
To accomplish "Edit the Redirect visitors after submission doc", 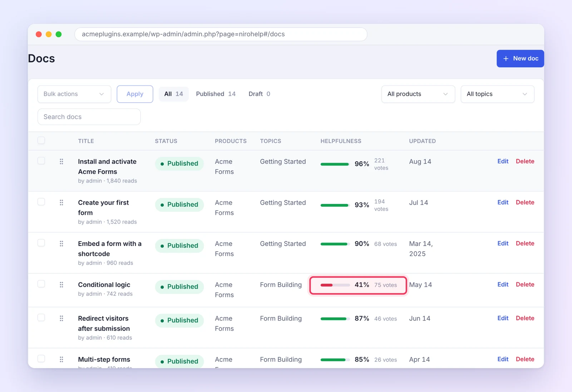I will point(503,318).
